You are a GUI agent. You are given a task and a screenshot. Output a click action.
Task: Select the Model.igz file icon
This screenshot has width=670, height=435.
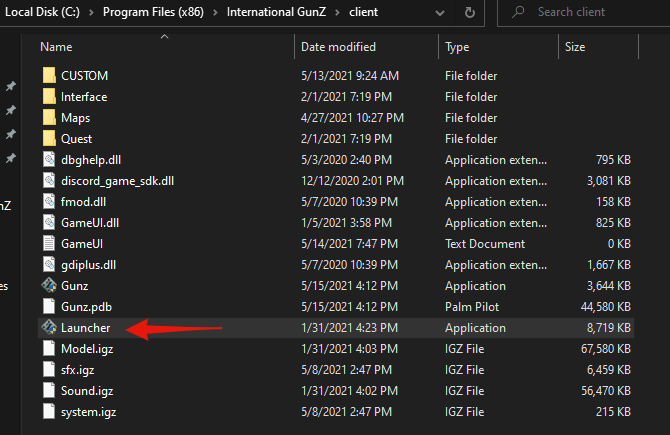point(49,349)
